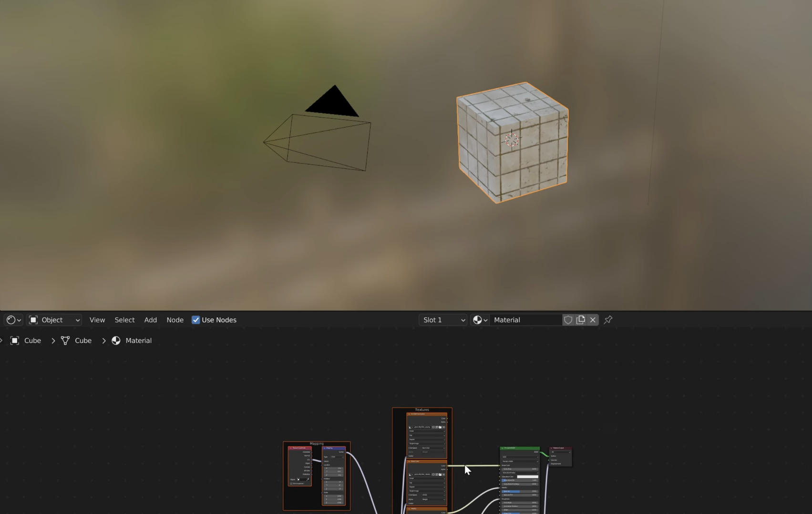This screenshot has height=514, width=812.
Task: Click the Material name input field
Action: 525,320
